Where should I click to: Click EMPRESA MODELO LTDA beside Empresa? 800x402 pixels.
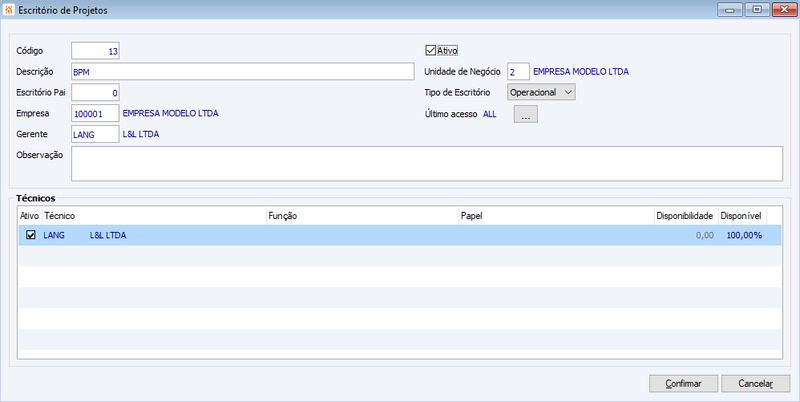170,113
